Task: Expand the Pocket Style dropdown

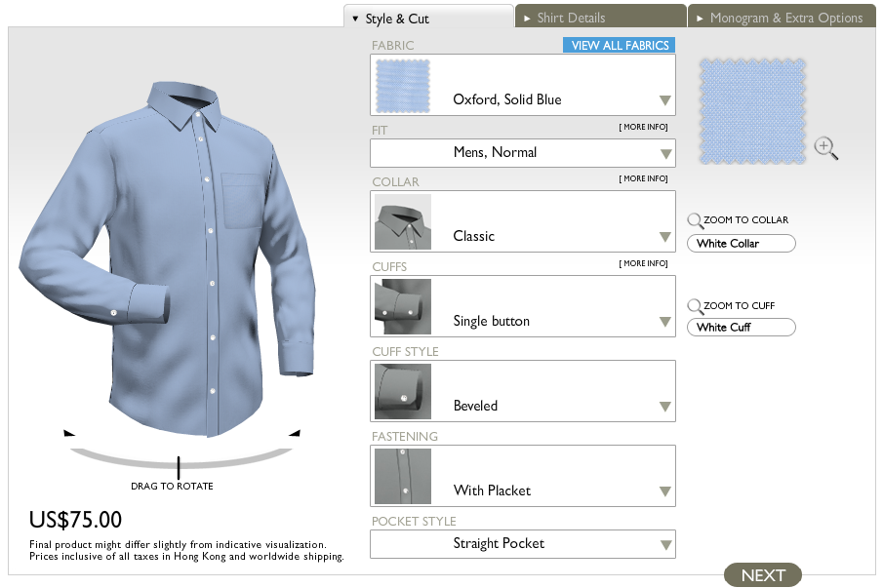Action: click(523, 543)
